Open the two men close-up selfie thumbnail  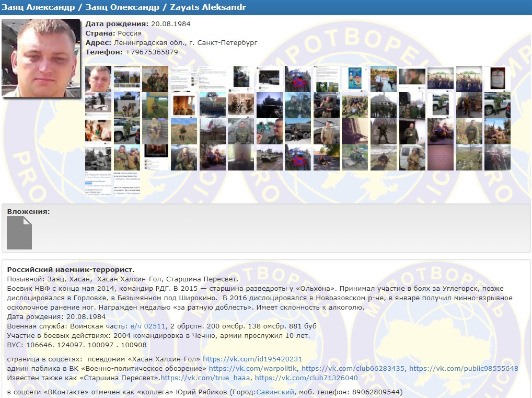click(x=241, y=105)
